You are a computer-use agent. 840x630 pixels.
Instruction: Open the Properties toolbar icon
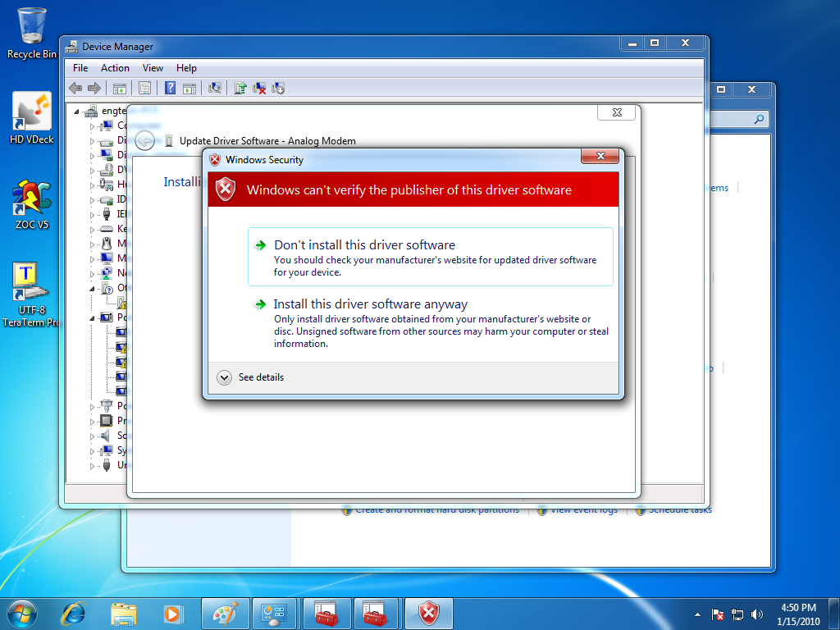click(145, 89)
